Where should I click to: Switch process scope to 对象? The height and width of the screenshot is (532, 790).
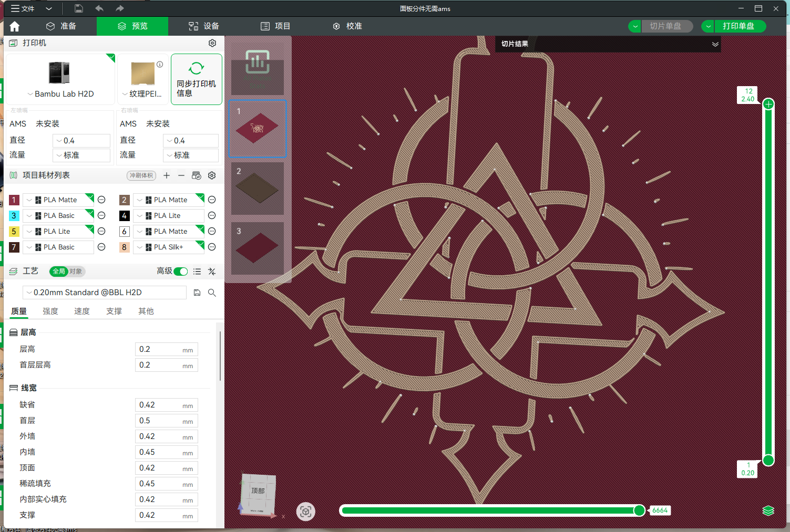click(76, 272)
